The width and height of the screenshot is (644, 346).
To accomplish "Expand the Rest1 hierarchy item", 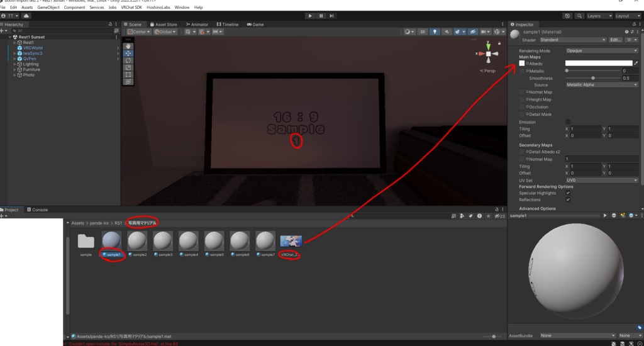I will click(x=15, y=42).
